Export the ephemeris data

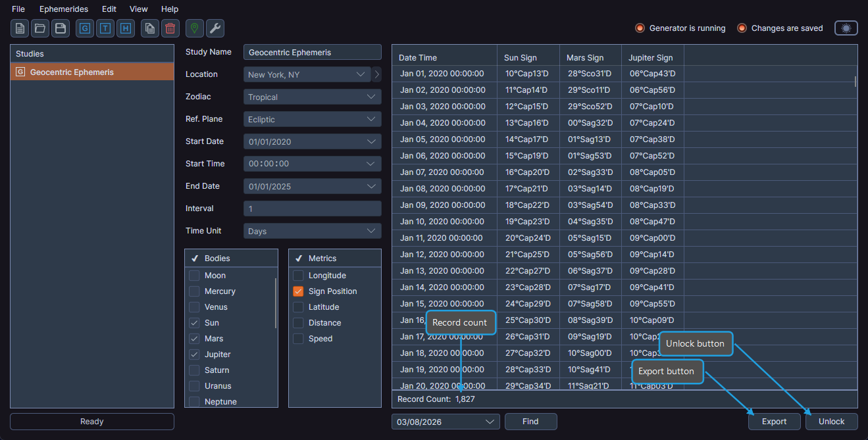[774, 422]
